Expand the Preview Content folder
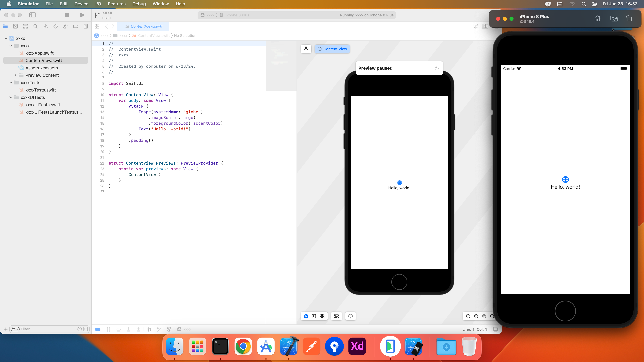Screen dimensions: 644x362 [16, 75]
